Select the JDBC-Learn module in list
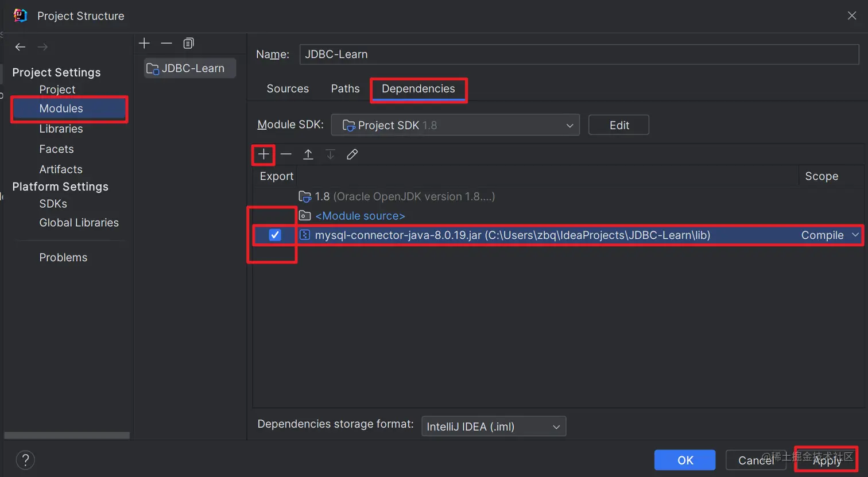 pyautogui.click(x=190, y=68)
